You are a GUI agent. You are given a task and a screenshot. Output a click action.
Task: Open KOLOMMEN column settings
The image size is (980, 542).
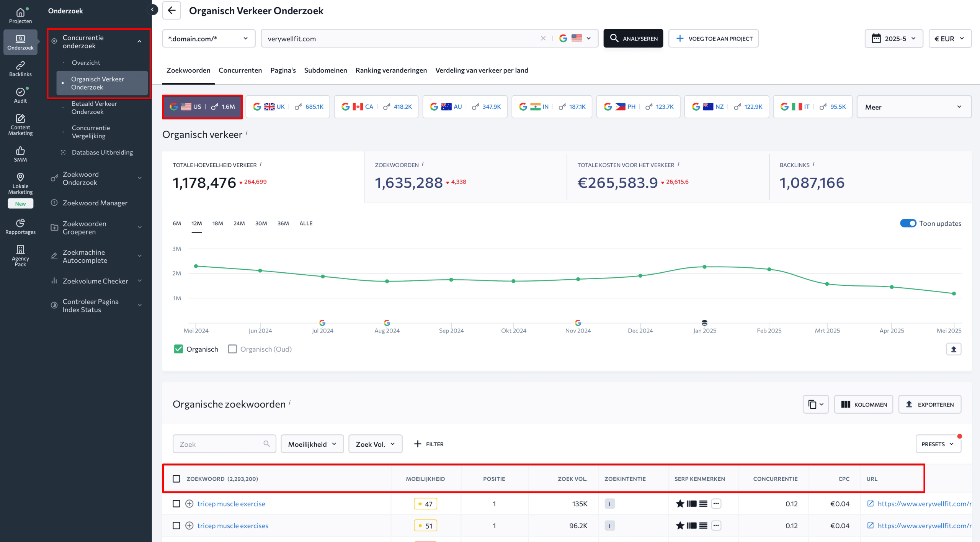864,404
